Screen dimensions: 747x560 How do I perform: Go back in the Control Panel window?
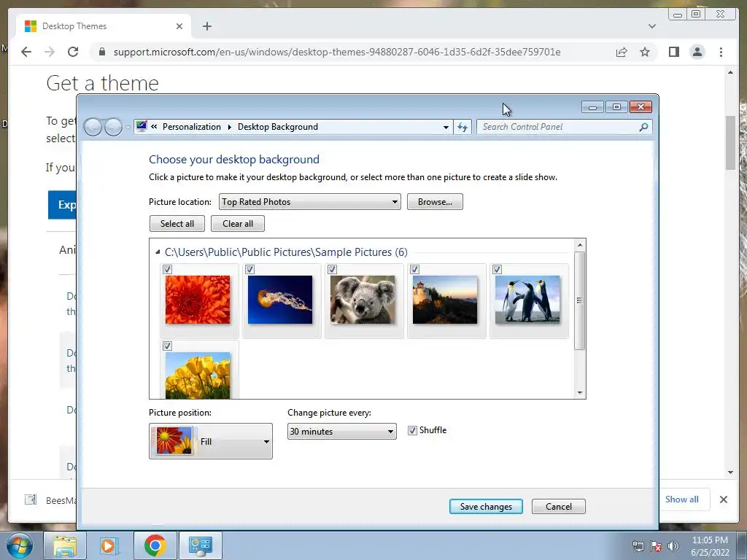coord(93,127)
